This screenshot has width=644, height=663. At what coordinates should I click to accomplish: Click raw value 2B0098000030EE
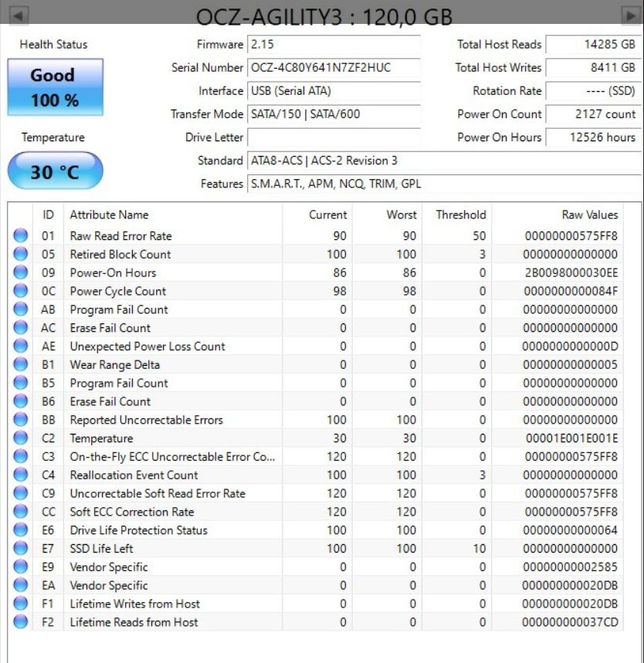[571, 272]
